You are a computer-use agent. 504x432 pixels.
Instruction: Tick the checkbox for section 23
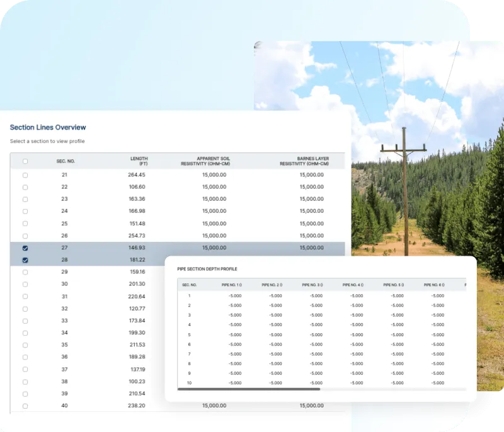click(x=25, y=200)
